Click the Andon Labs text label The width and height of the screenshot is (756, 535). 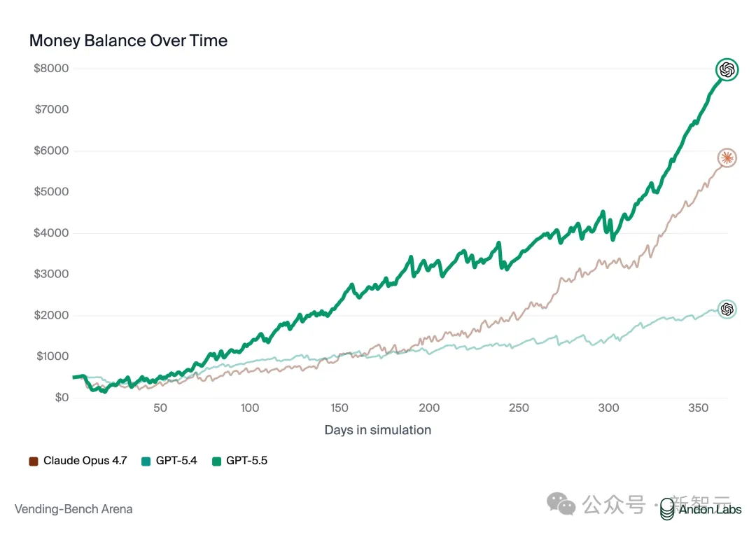(x=709, y=509)
